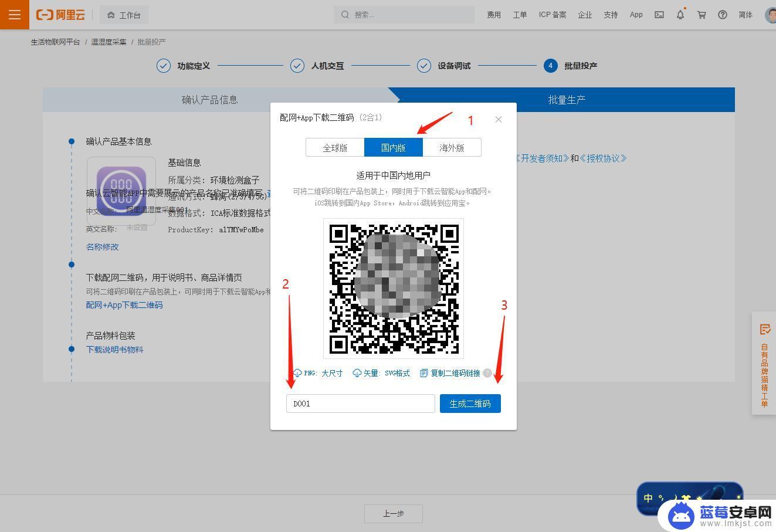
Task: Open the notifications bell
Action: (x=680, y=15)
